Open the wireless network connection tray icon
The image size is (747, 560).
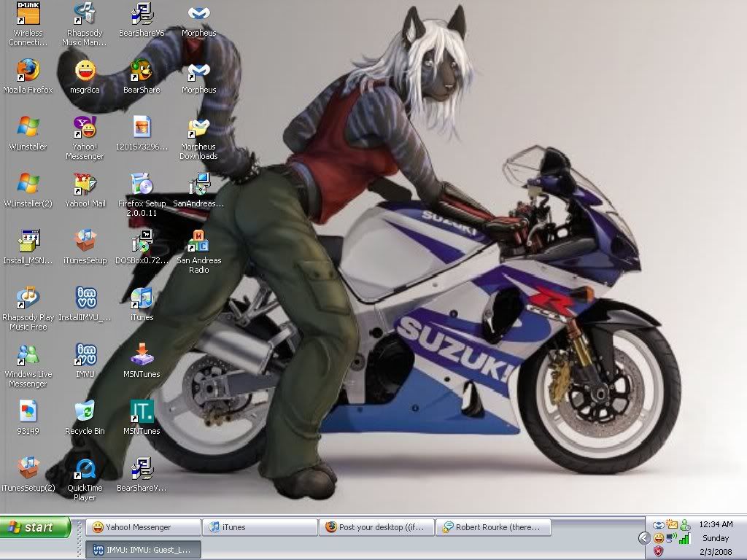coord(672,538)
